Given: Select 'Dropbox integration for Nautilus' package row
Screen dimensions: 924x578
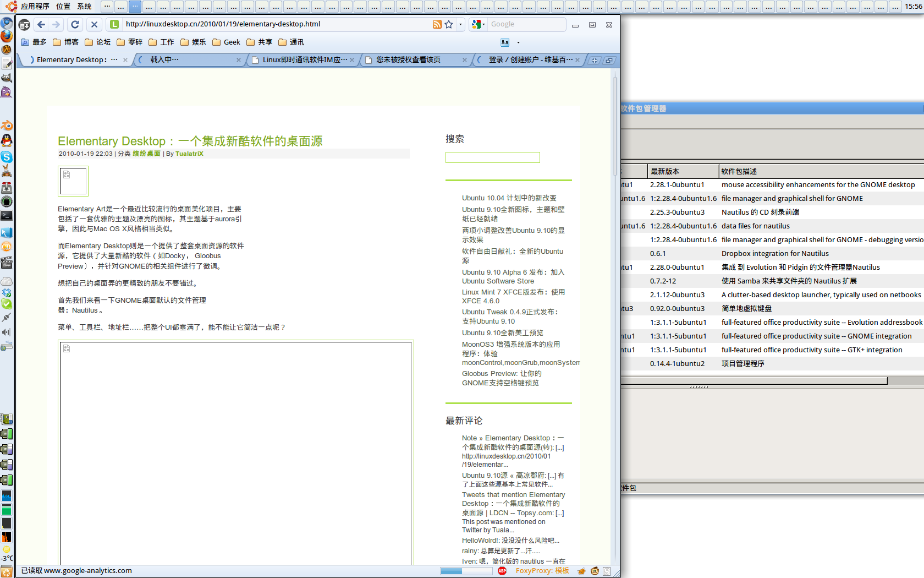Looking at the screenshot, I should pyautogui.click(x=772, y=254).
